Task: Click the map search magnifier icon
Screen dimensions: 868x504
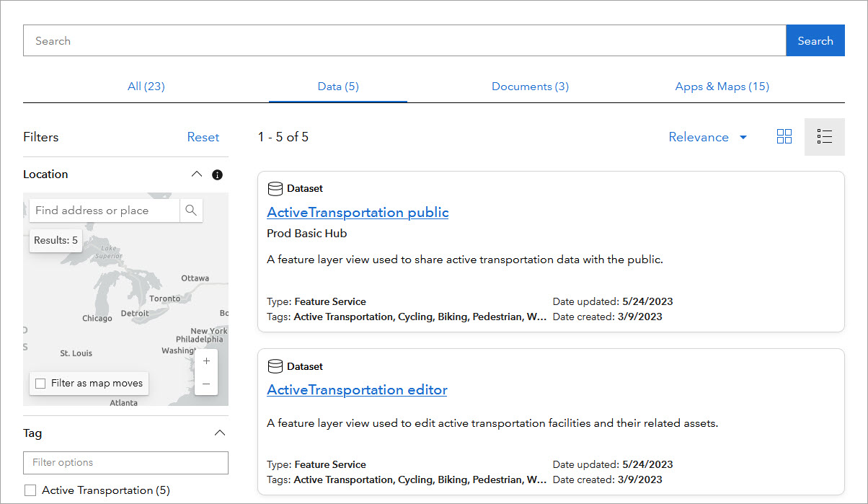Action: pyautogui.click(x=191, y=211)
